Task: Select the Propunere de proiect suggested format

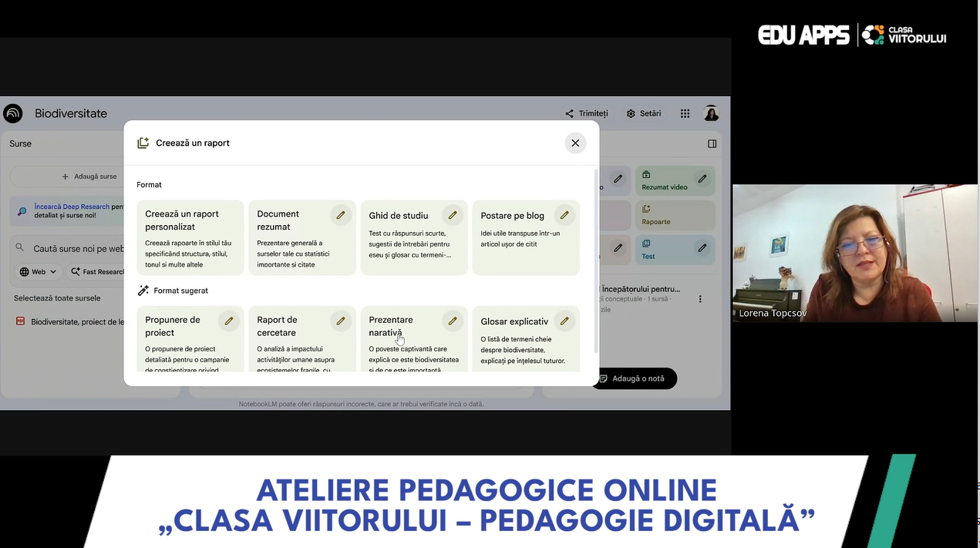Action: [190, 340]
